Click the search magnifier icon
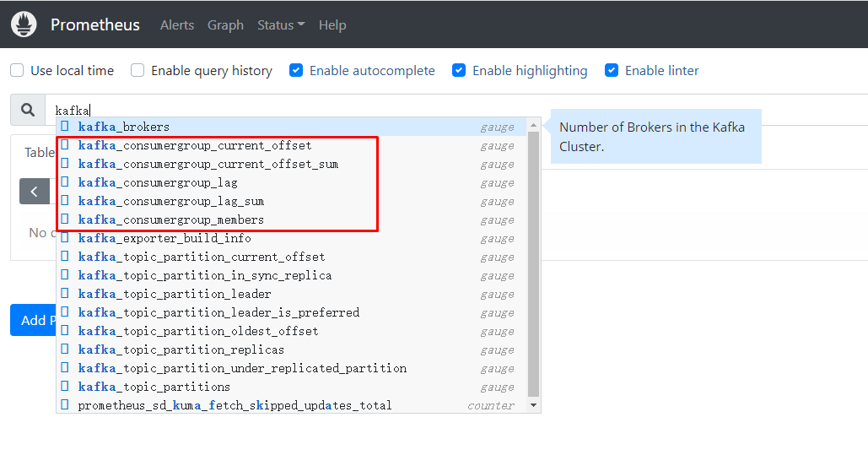868x466 pixels. click(x=28, y=110)
